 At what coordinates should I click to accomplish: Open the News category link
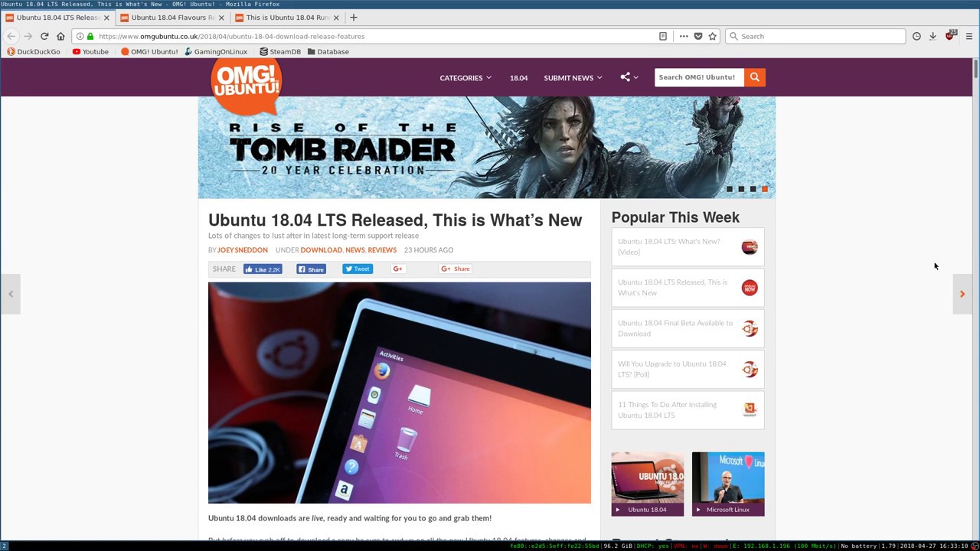coord(354,250)
